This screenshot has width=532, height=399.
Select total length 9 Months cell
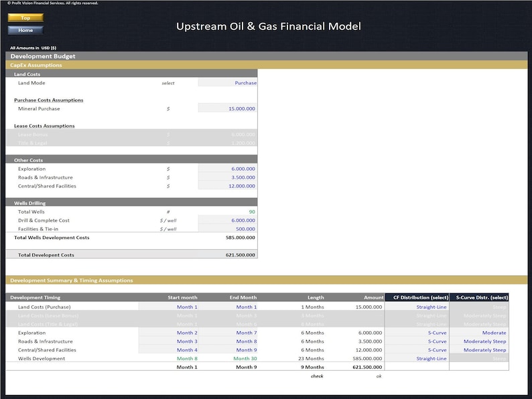pos(312,367)
